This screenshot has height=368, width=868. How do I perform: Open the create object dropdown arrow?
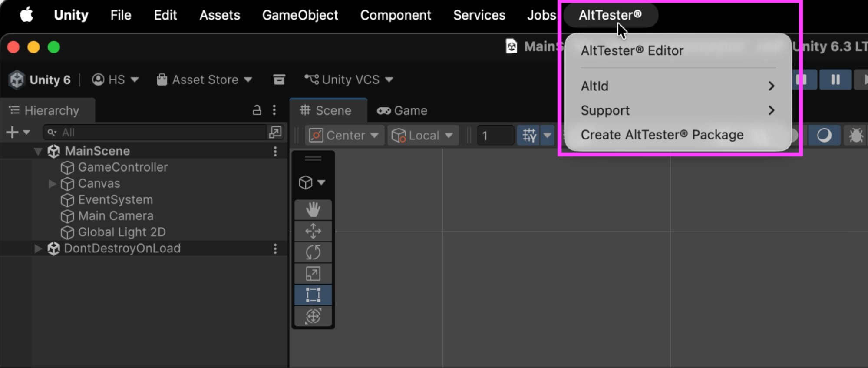(x=26, y=133)
